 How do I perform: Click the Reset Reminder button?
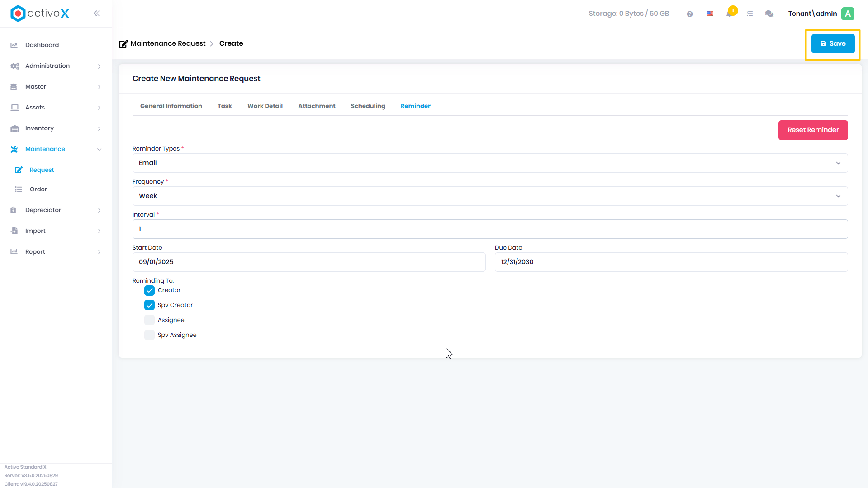tap(813, 130)
